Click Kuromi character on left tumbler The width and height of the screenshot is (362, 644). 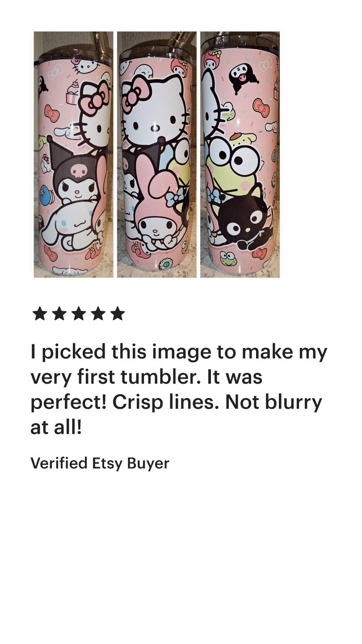74,172
